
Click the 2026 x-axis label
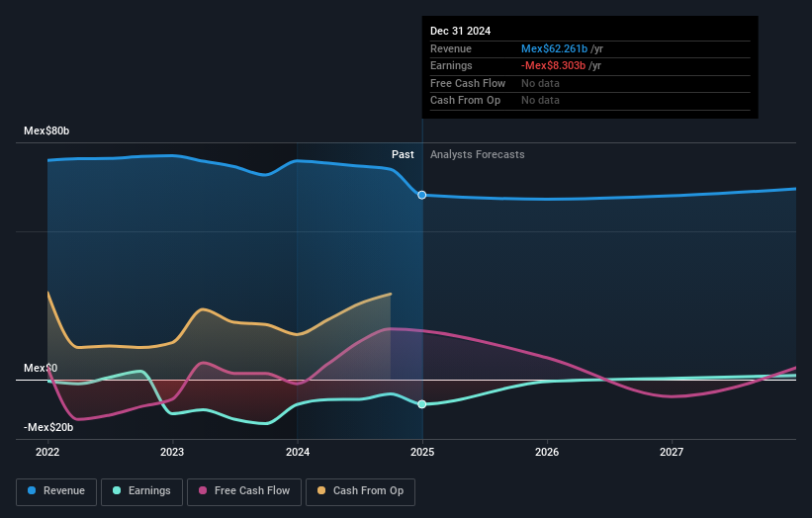pyautogui.click(x=547, y=453)
